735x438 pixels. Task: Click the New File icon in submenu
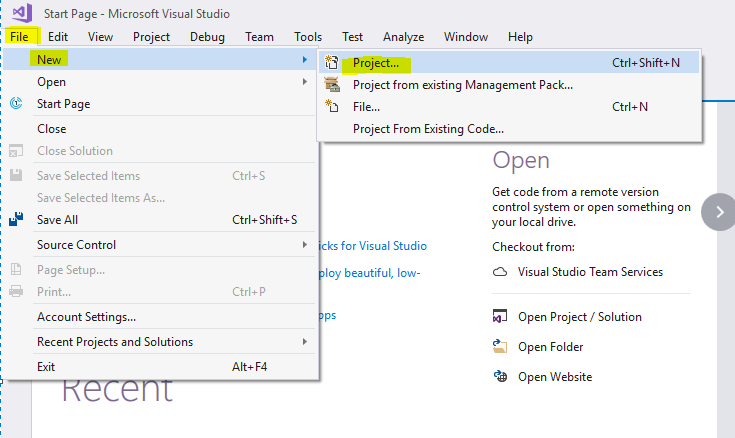[x=332, y=106]
